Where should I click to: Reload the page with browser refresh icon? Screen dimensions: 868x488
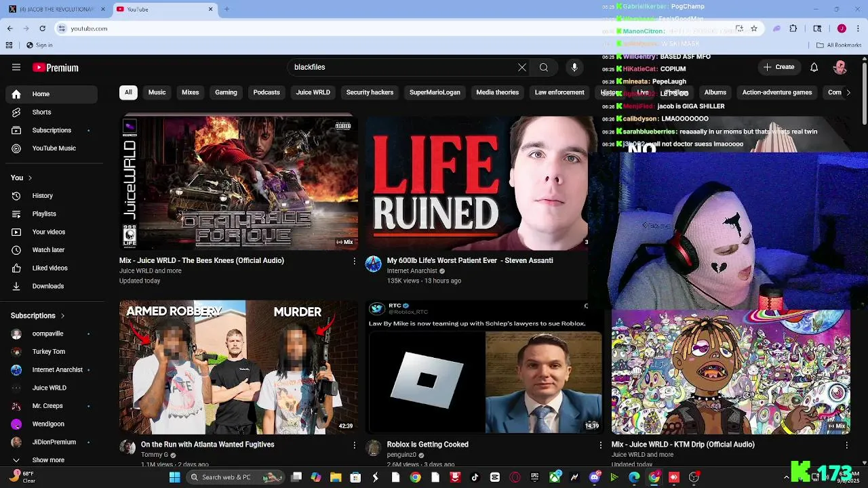click(42, 28)
